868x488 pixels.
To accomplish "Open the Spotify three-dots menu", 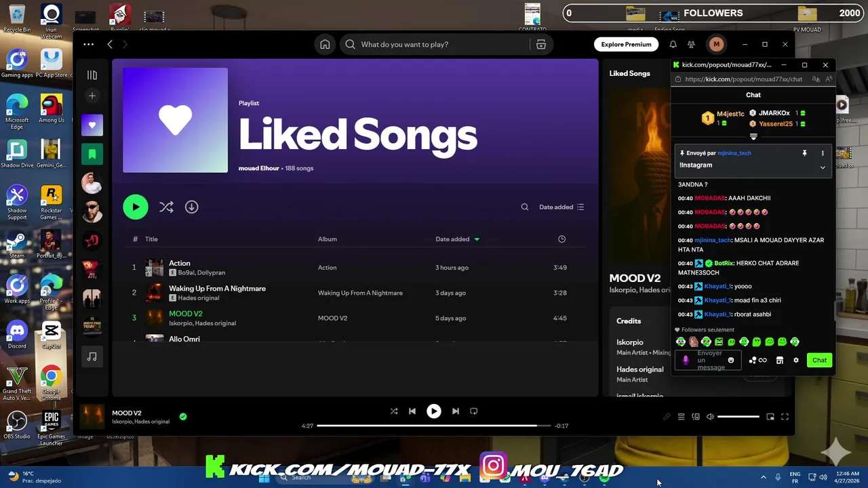I will 89,44.
